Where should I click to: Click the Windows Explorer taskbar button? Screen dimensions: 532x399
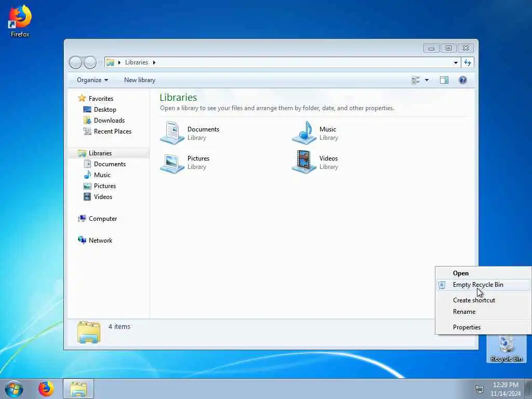click(x=78, y=389)
